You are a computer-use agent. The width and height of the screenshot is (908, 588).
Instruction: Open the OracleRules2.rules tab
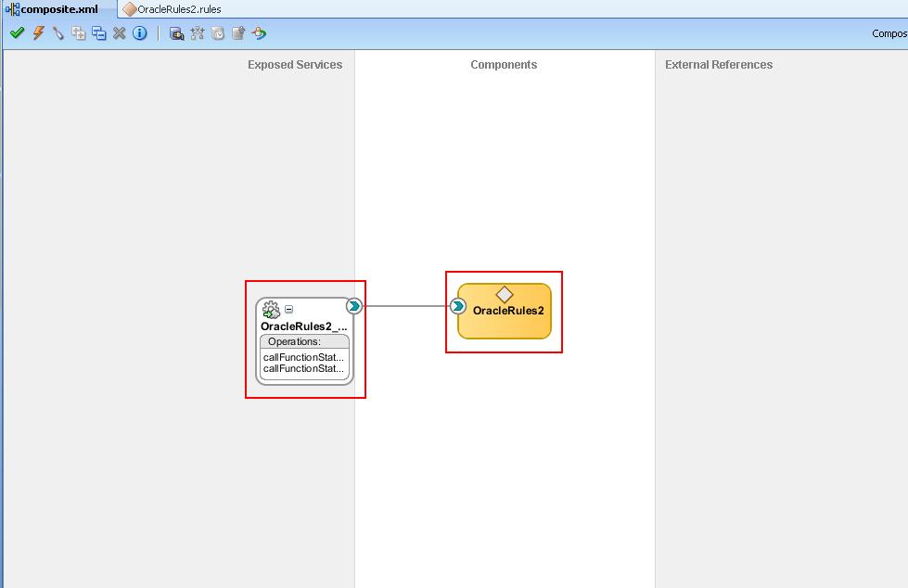point(176,7)
